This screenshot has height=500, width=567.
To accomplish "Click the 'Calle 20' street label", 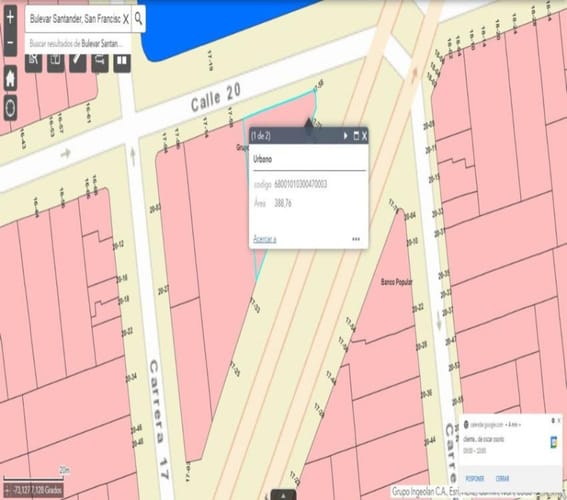I will [216, 98].
